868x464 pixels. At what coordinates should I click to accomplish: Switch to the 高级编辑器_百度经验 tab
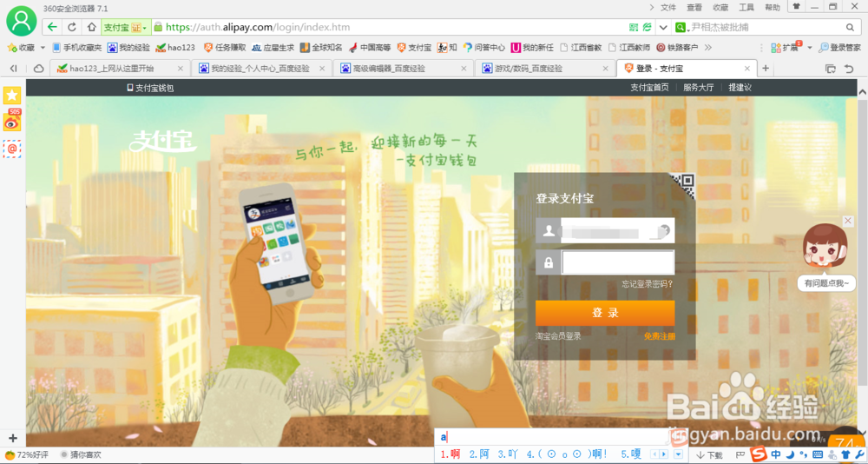pos(404,68)
